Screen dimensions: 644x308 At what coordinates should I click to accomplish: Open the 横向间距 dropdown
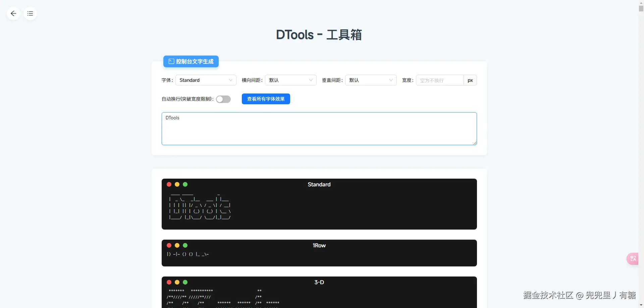291,80
